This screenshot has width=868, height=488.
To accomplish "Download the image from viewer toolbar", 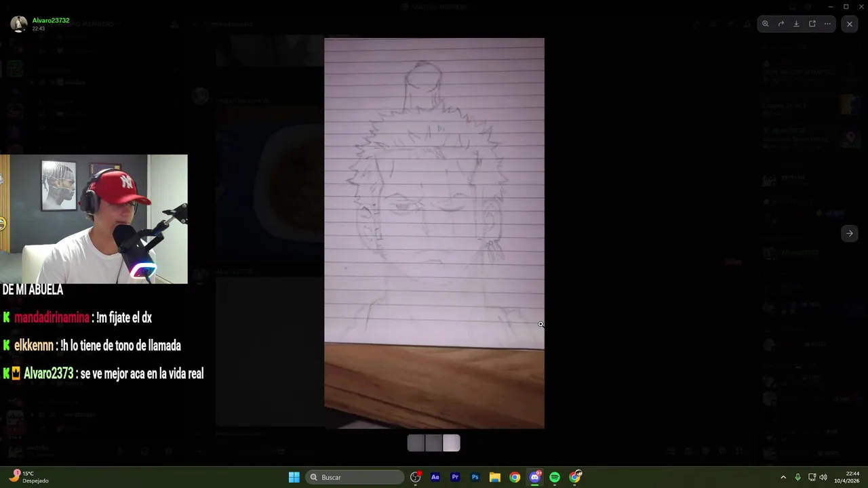I will [797, 24].
